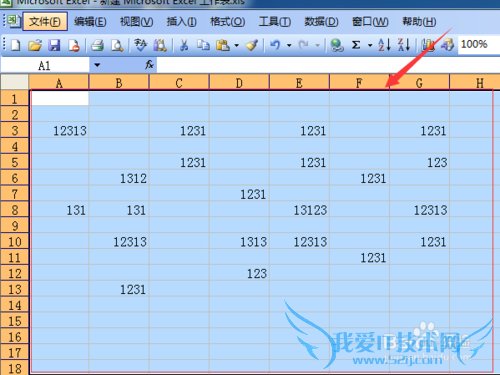The height and width of the screenshot is (375, 500).
Task: Open the Redo history dropdown
Action: click(317, 45)
